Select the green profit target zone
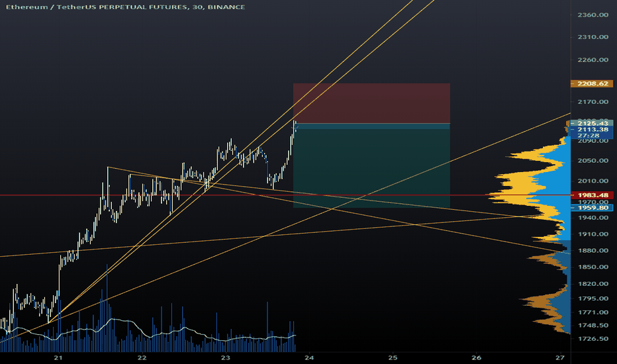 (x=371, y=168)
